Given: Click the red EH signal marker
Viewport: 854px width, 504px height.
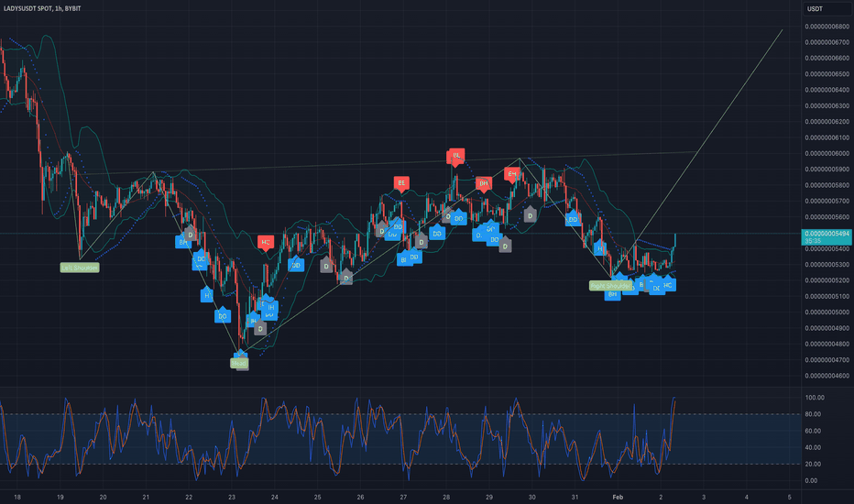Looking at the screenshot, I should (x=512, y=174).
